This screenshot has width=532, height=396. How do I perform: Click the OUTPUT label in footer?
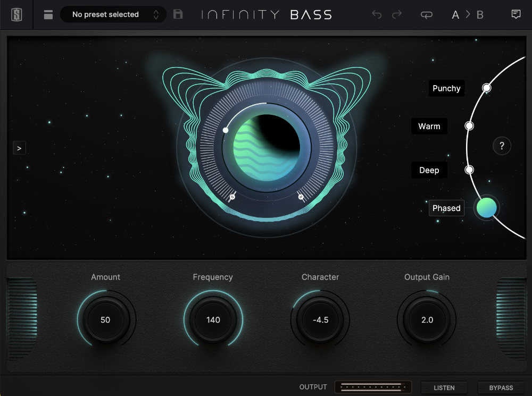[313, 387]
